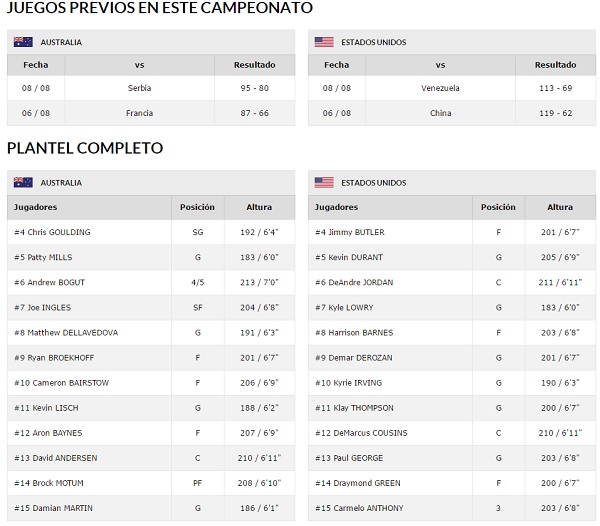Open player #5 Patty MILLS
Screen dimensions: 600x526
point(43,257)
